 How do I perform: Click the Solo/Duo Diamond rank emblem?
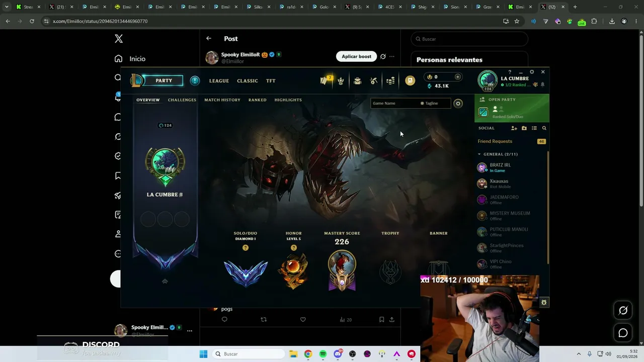[246, 273]
